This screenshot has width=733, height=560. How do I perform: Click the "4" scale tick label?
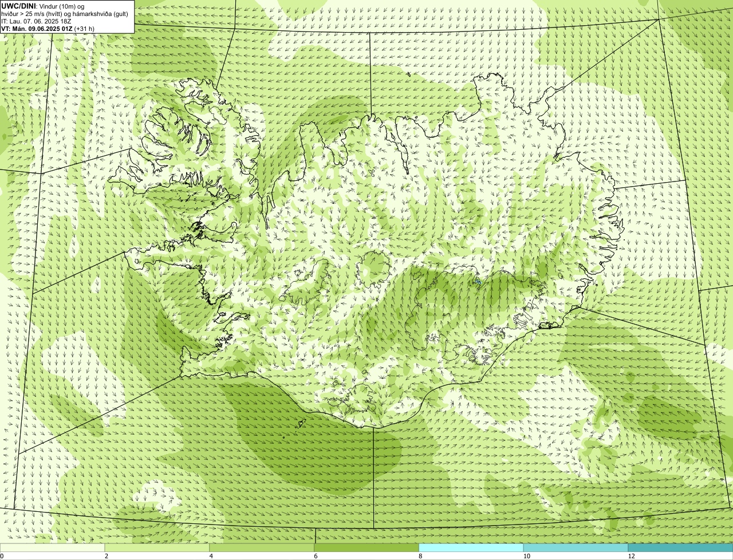tap(211, 556)
